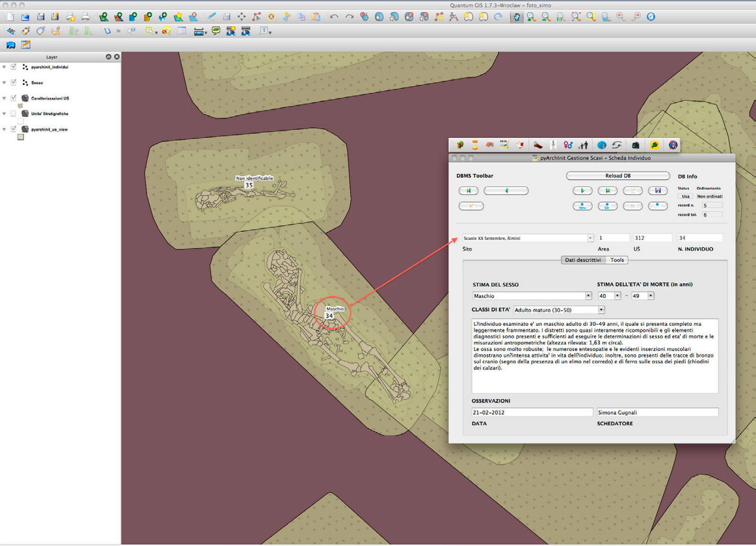Add a vector layer

pyautogui.click(x=103, y=17)
